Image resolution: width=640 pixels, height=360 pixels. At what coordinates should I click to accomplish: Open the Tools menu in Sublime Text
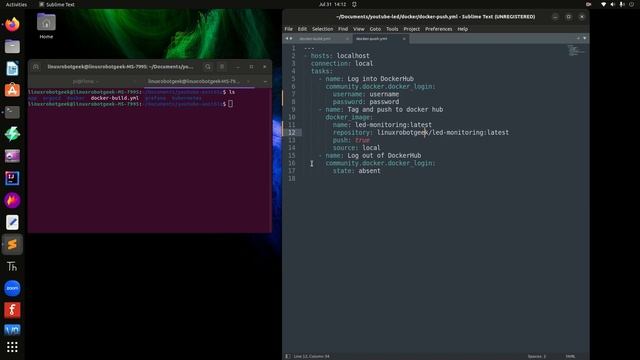(x=392, y=29)
